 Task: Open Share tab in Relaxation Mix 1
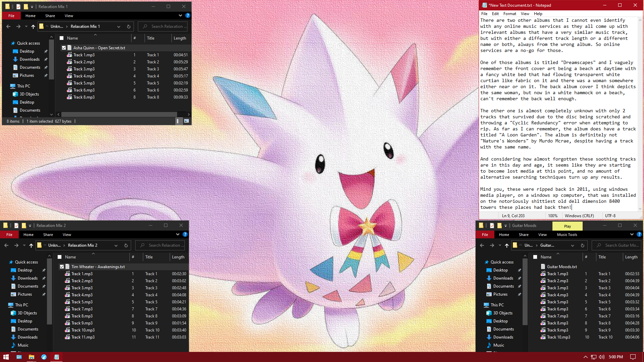pos(50,16)
